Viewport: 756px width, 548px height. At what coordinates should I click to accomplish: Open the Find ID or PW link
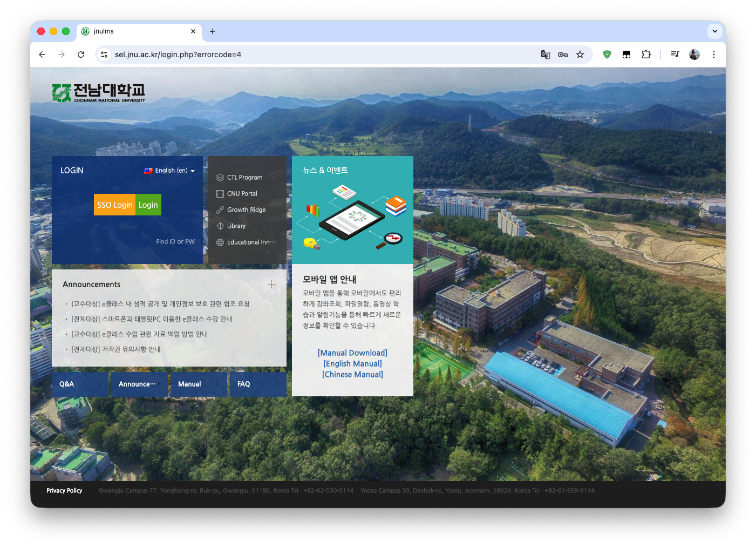[175, 242]
